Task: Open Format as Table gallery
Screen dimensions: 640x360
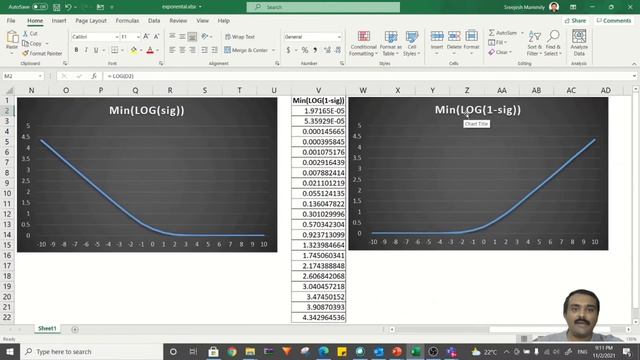Action: tap(391, 43)
